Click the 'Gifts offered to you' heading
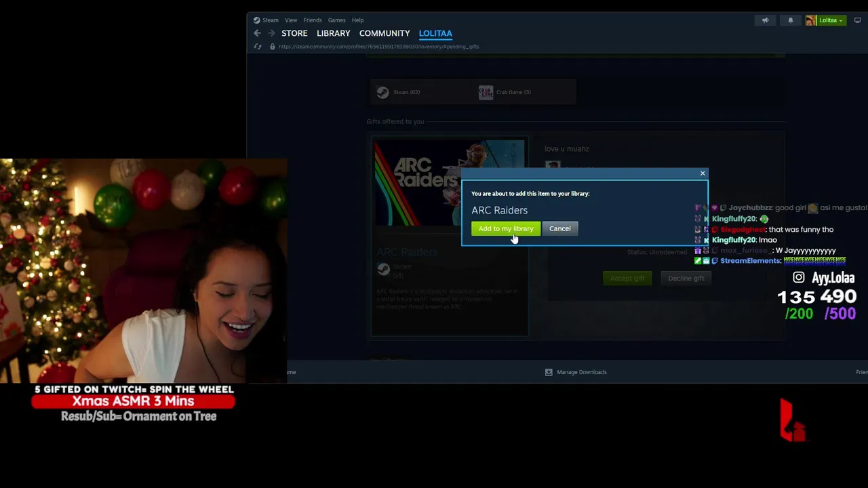868x488 pixels. pyautogui.click(x=395, y=121)
